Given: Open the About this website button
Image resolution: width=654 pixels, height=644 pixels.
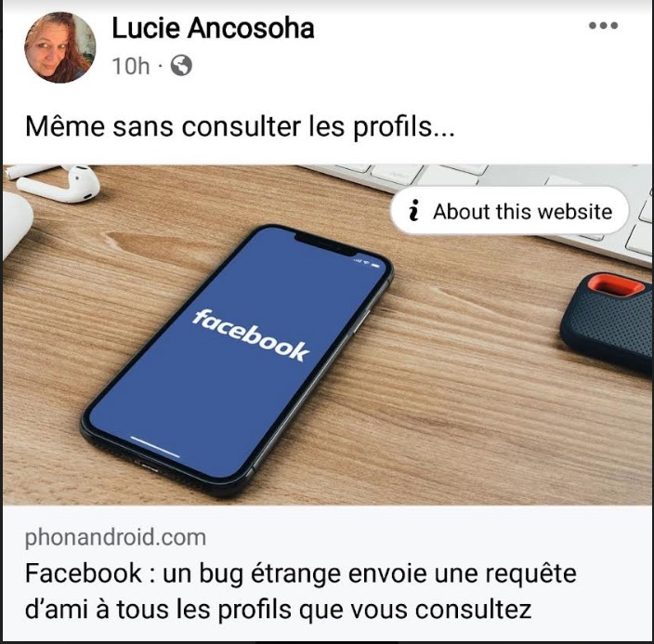Looking at the screenshot, I should tap(509, 211).
